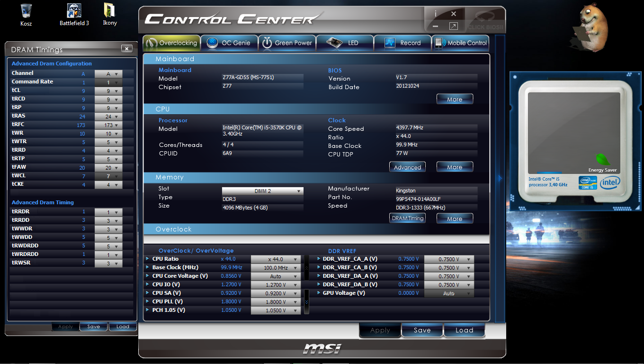The height and width of the screenshot is (364, 644).
Task: Open the tRWSR dropdown
Action: point(108,264)
